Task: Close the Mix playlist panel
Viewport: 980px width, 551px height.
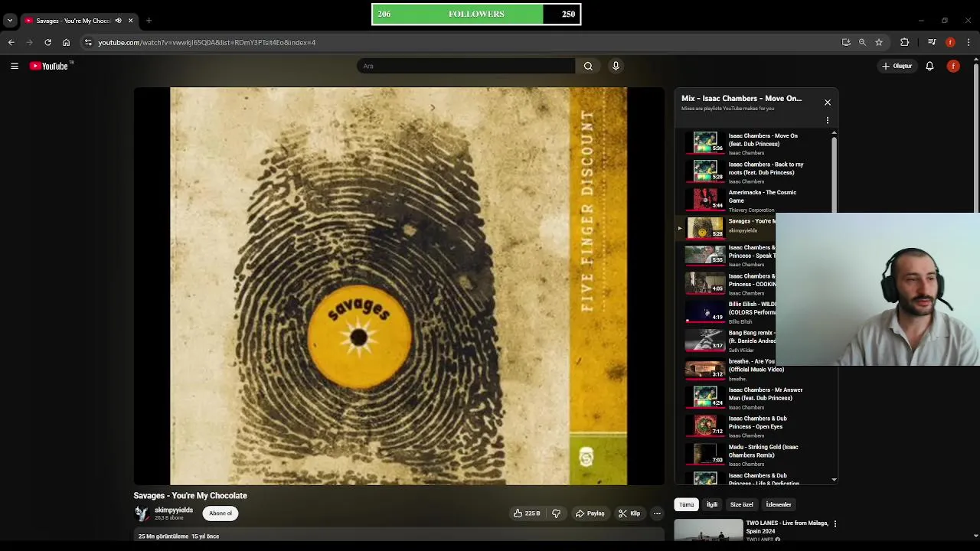Action: coord(828,103)
